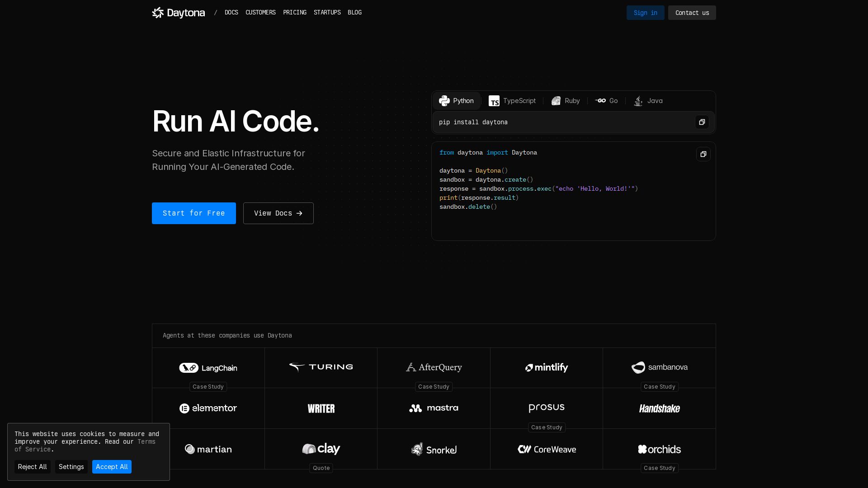Click the Daytona logo in header

coord(178,13)
